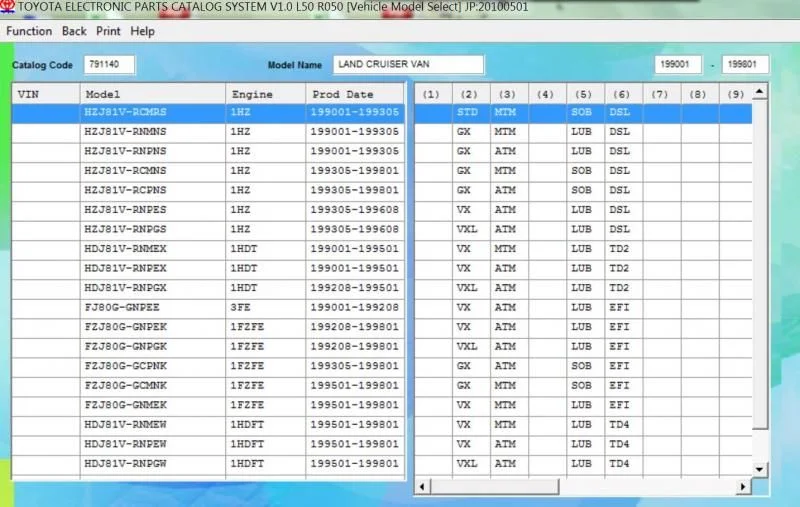
Task: Click the vertical scrollbar thumb
Action: point(760,265)
